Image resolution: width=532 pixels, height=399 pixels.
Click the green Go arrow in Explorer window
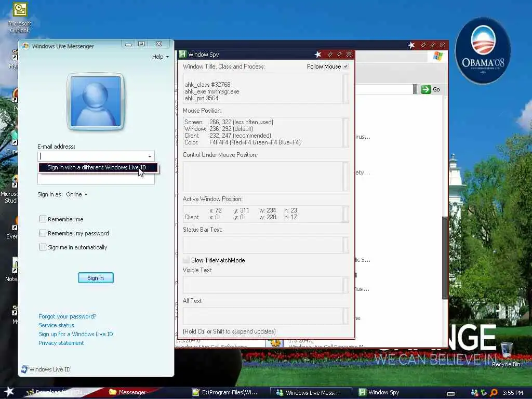point(426,89)
